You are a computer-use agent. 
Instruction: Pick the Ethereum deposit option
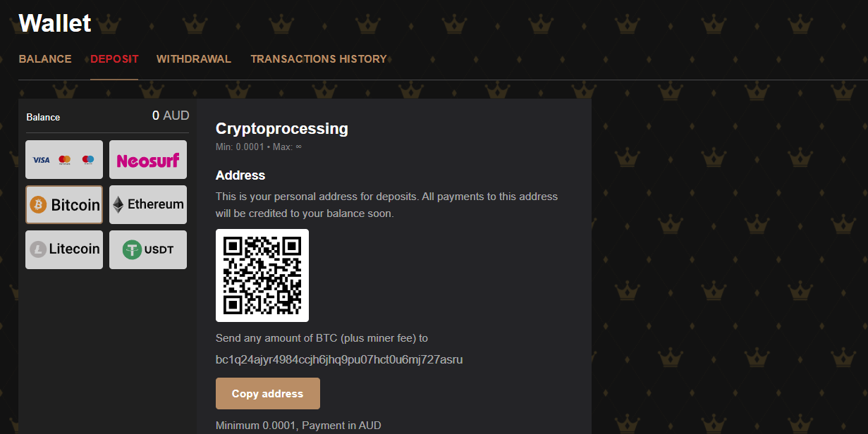point(148,205)
